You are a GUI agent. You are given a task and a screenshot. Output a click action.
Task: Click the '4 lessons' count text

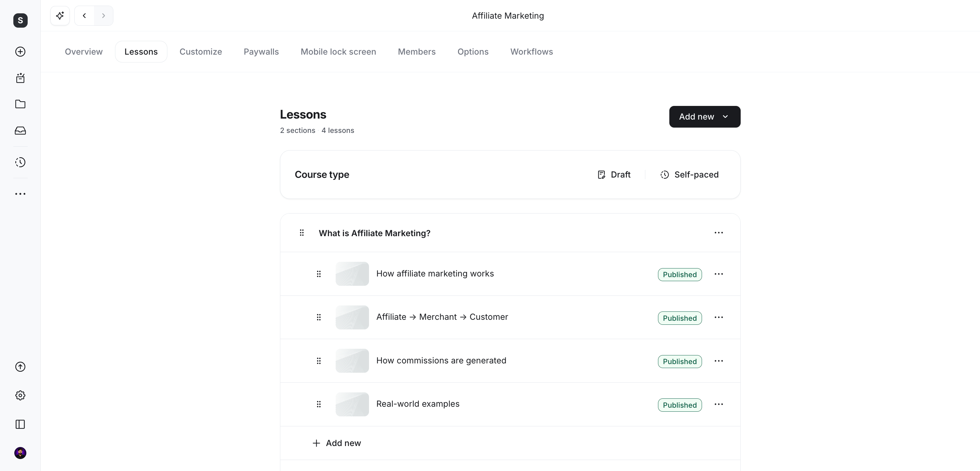(x=338, y=130)
